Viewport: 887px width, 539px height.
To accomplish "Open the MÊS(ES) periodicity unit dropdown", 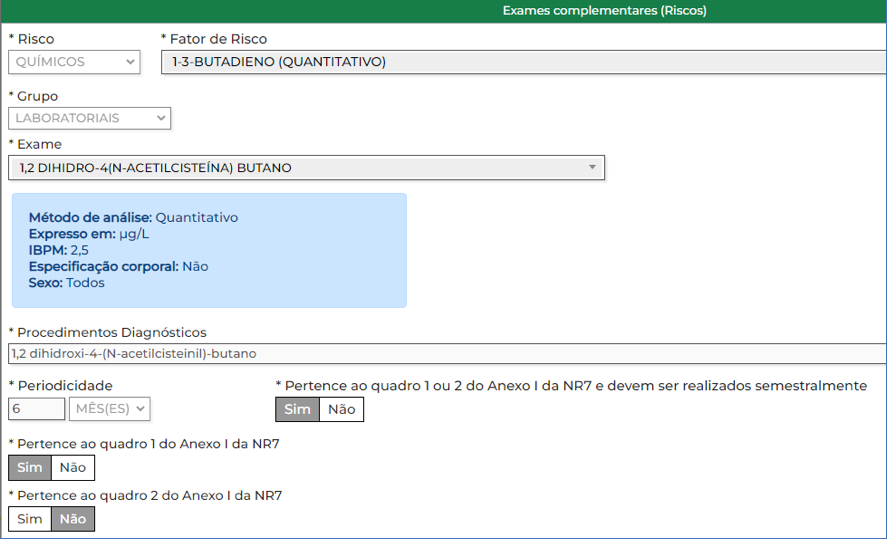I will pos(109,409).
